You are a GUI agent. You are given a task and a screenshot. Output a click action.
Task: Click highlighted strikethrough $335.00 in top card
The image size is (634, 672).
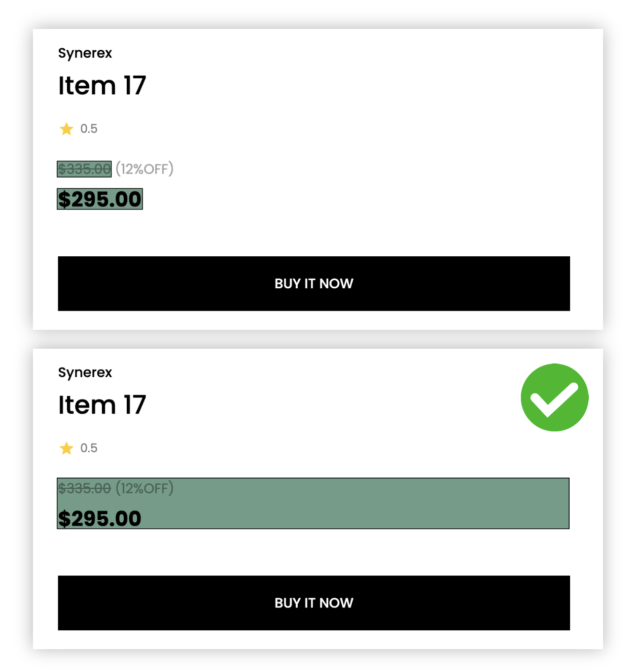coord(84,169)
